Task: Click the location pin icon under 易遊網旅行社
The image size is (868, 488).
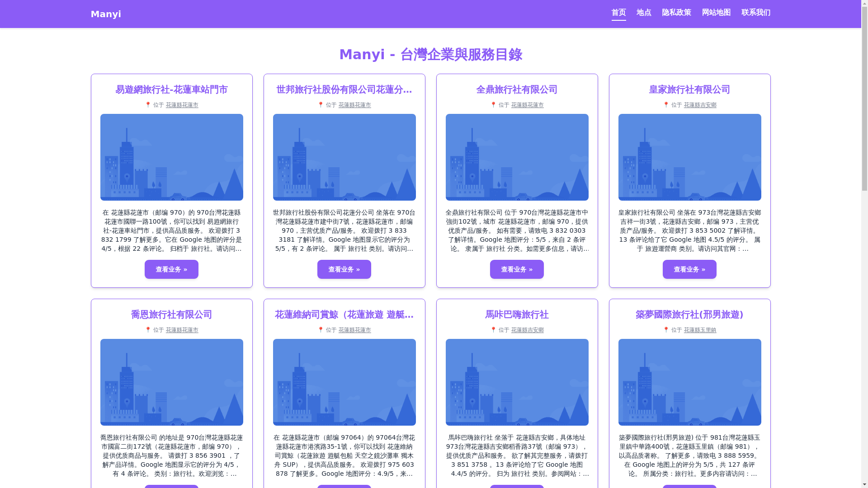Action: (x=148, y=105)
